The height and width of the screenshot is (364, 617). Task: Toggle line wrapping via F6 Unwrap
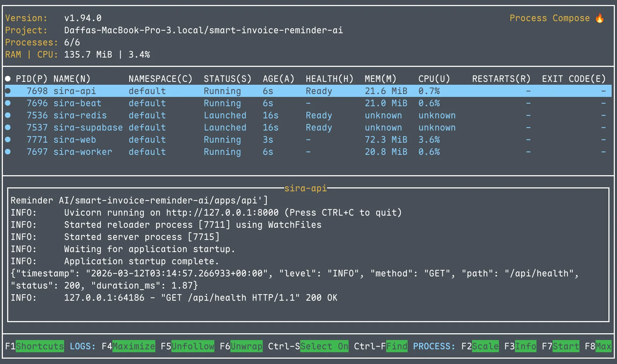[x=246, y=346]
